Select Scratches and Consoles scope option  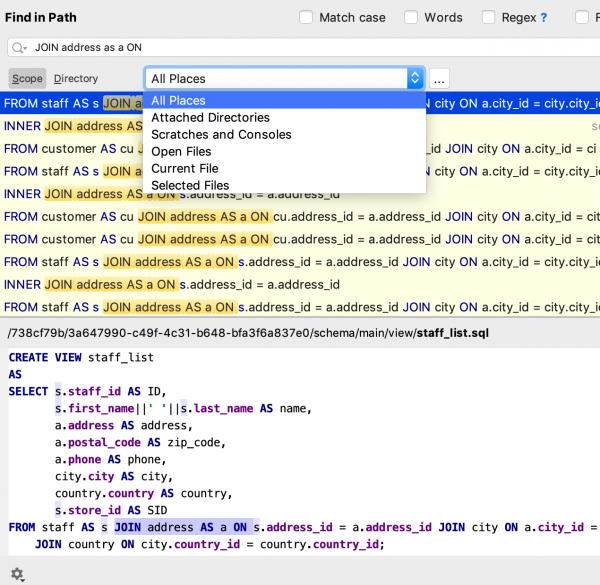click(221, 135)
